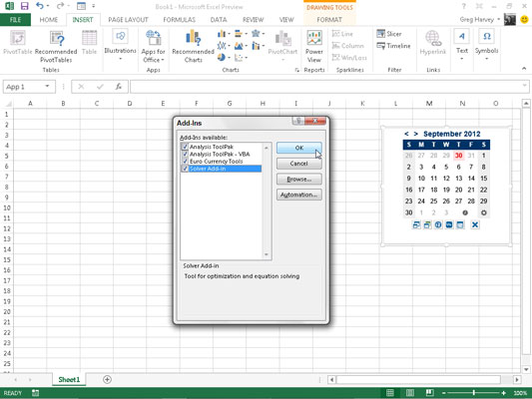Viewport: 532px width, 399px height.
Task: Expand the Charts dialog launcher
Action: (x=297, y=70)
